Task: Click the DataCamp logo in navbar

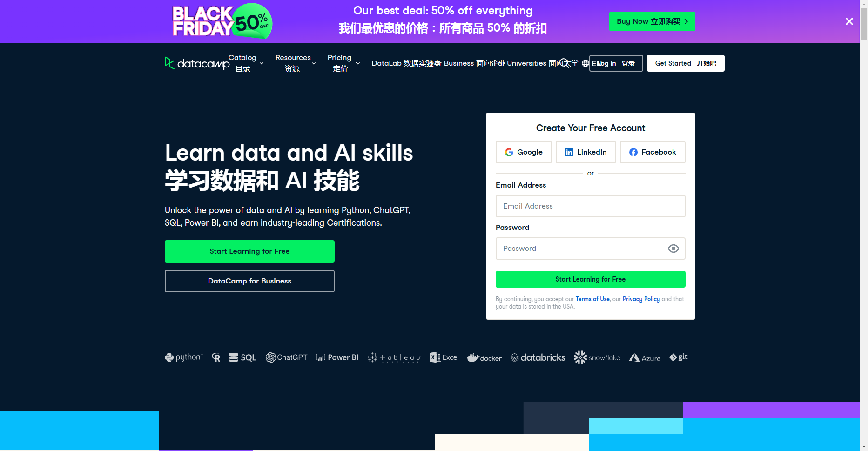Action: [x=197, y=63]
